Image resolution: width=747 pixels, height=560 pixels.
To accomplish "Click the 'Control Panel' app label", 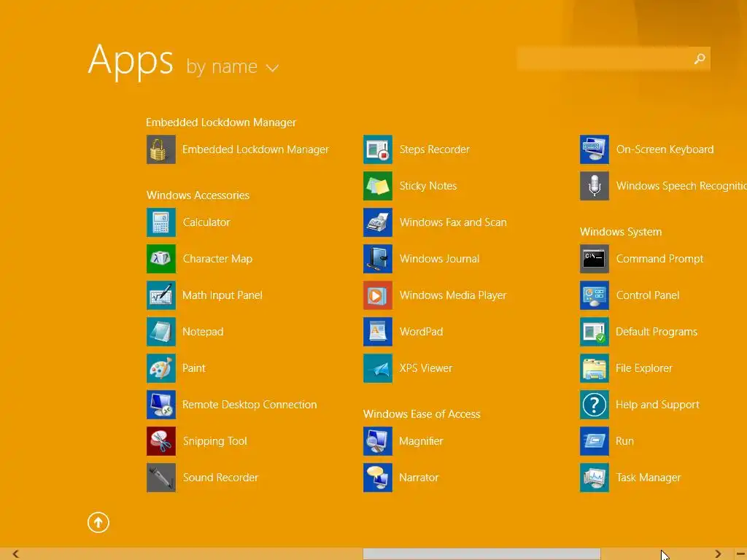I will click(x=648, y=295).
